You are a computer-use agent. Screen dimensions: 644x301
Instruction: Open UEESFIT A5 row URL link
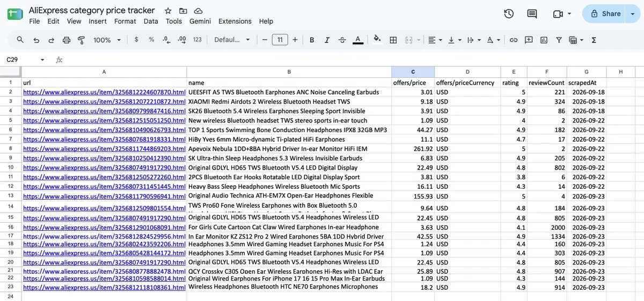point(104,92)
